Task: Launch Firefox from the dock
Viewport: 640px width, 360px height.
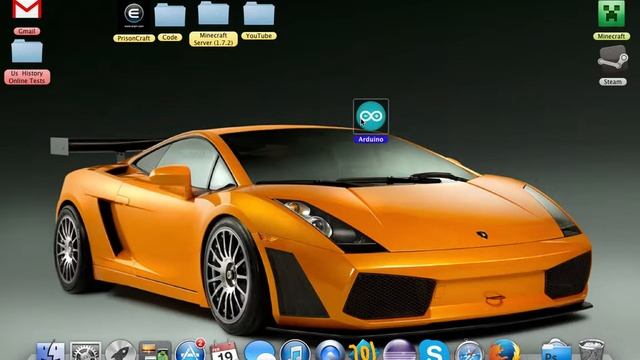Action: (504, 350)
